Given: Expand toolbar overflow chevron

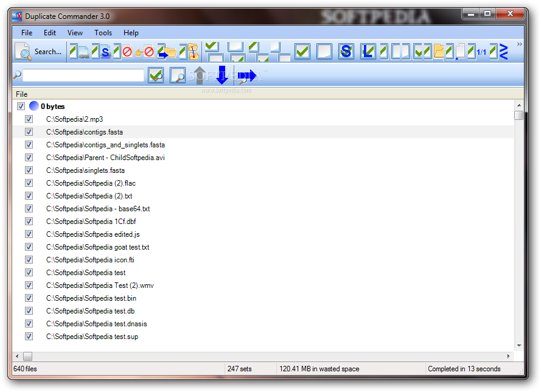Looking at the screenshot, I should pos(519,44).
